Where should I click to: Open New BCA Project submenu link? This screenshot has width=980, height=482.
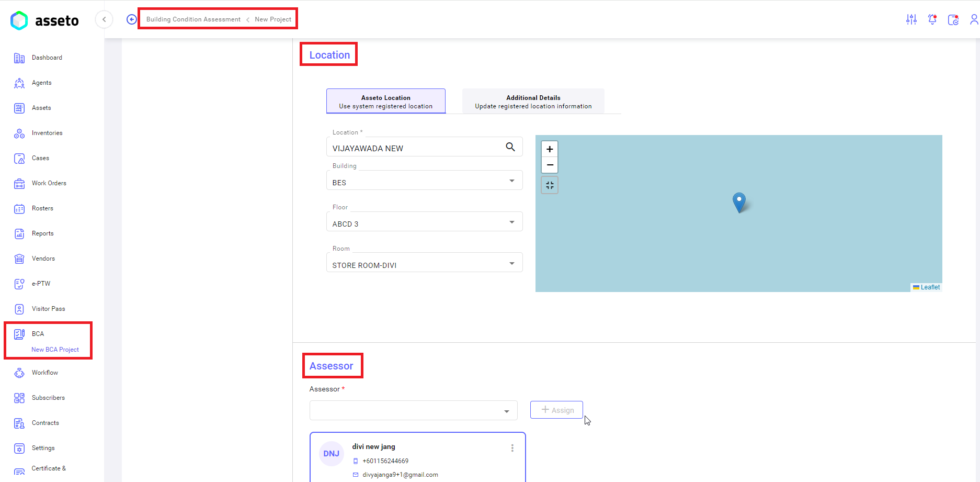coord(55,350)
